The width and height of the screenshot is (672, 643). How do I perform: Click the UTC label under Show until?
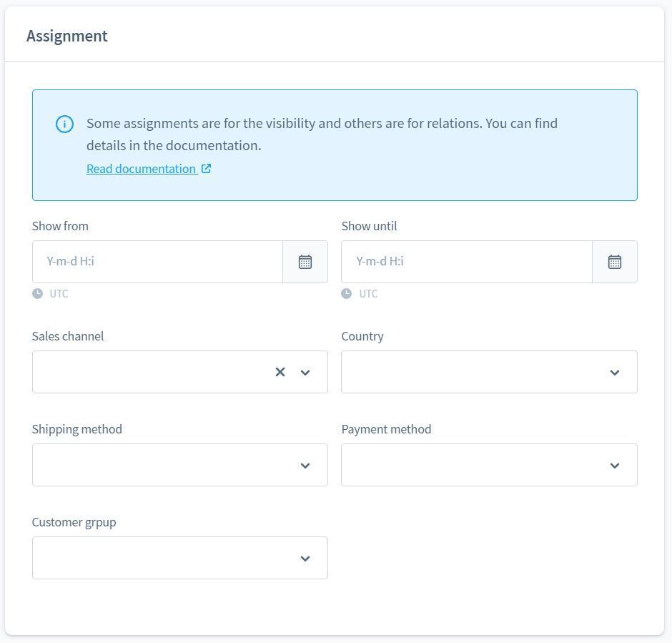[x=368, y=293]
